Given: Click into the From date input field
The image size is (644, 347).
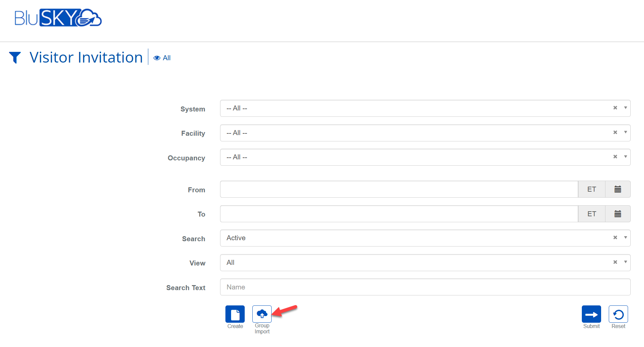Looking at the screenshot, I should pyautogui.click(x=399, y=189).
